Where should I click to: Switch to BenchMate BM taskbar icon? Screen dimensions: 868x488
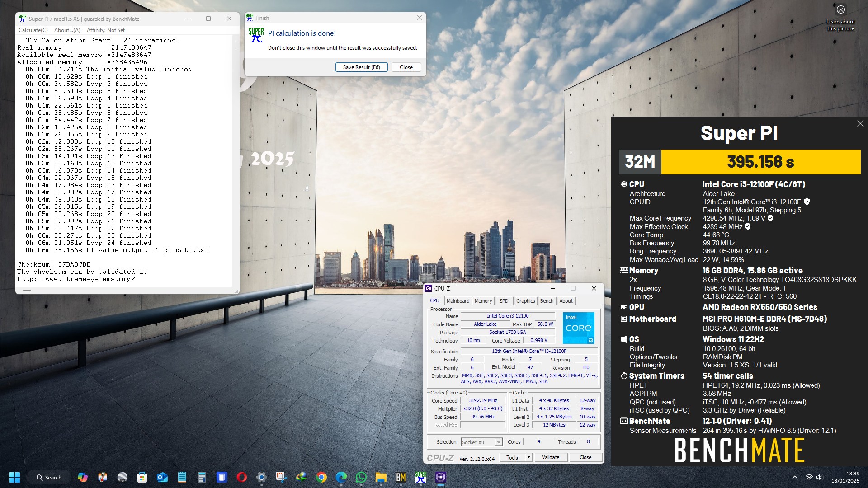tap(401, 477)
